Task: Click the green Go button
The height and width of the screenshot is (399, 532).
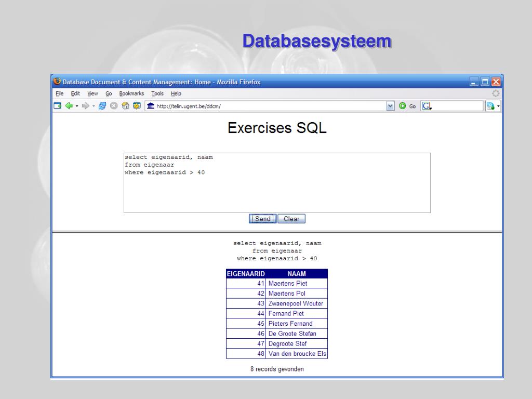Action: tap(407, 106)
